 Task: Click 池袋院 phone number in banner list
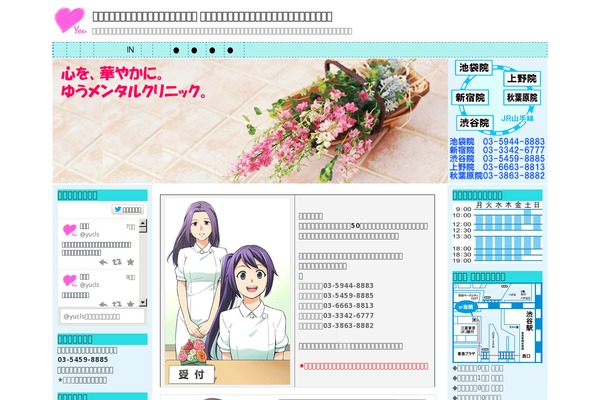514,142
